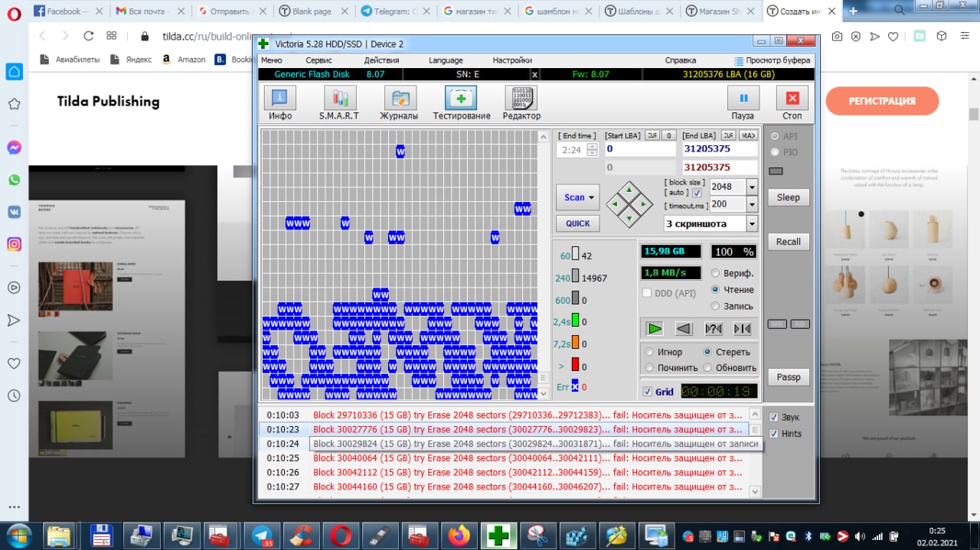Select the Обновить refresh action
Viewport: 980px width, 550px height.
(x=730, y=368)
